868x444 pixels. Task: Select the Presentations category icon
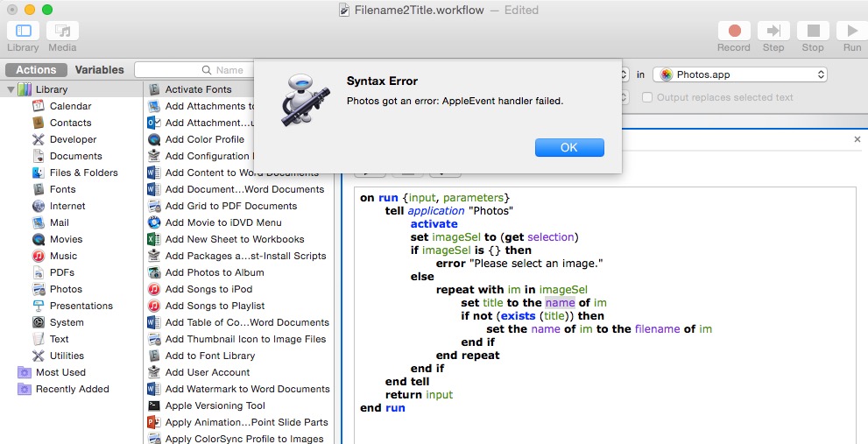(x=39, y=306)
